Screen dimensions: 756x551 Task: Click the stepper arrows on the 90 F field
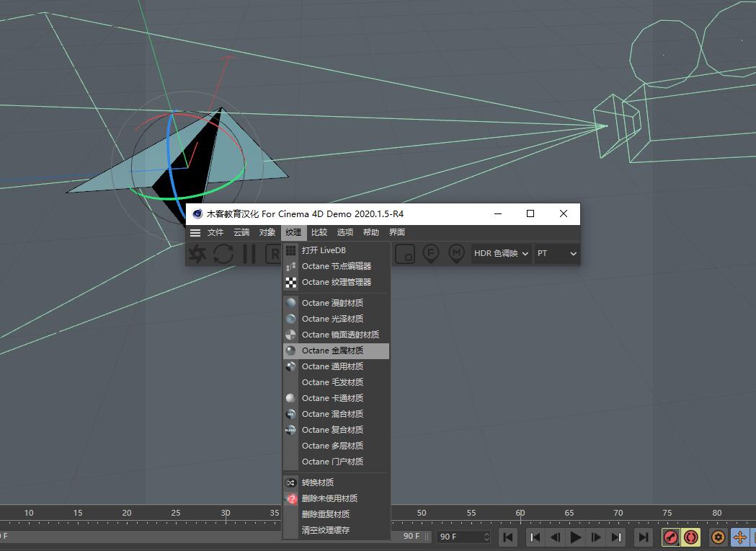point(486,537)
